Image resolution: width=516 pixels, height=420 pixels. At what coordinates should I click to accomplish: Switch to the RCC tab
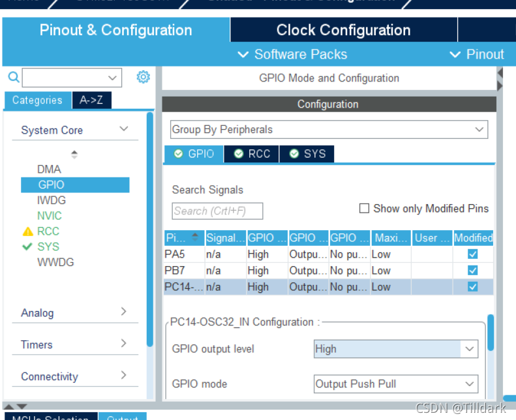click(252, 154)
